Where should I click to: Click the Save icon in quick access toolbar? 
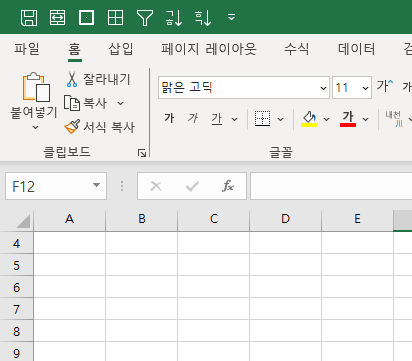[x=29, y=17]
